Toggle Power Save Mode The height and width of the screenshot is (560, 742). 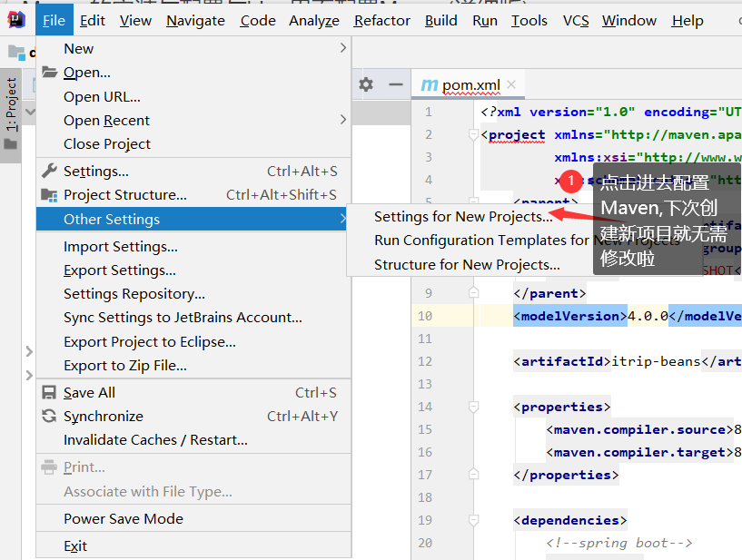coord(124,519)
